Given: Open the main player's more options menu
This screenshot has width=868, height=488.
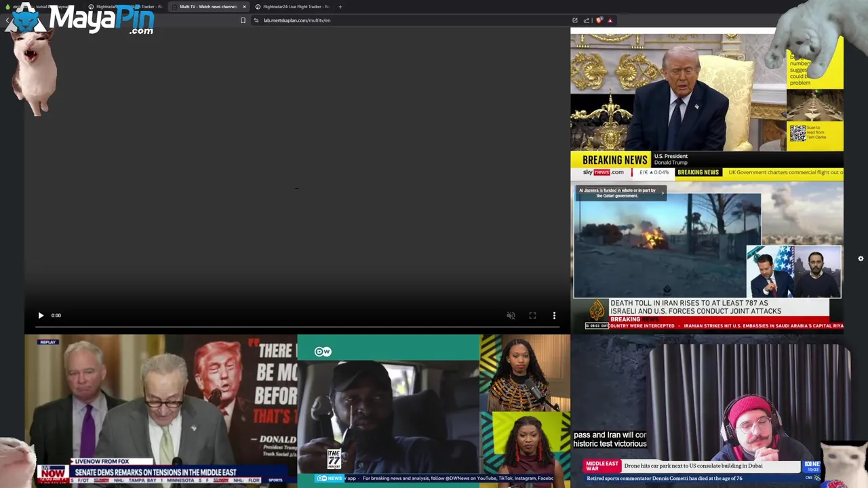Looking at the screenshot, I should pos(554,315).
